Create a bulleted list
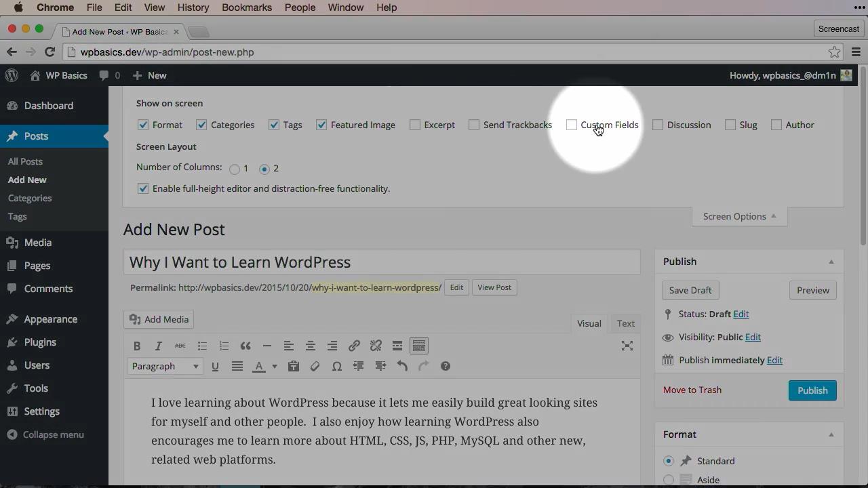The height and width of the screenshot is (488, 868). point(202,346)
